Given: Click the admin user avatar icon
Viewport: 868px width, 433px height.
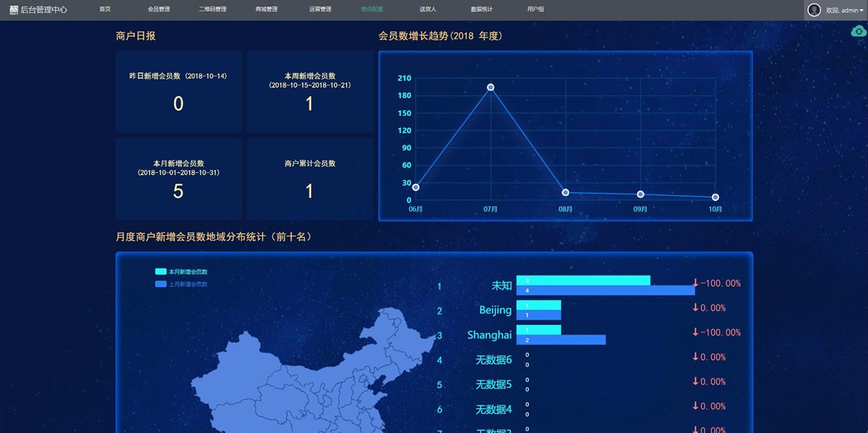Looking at the screenshot, I should pos(814,10).
